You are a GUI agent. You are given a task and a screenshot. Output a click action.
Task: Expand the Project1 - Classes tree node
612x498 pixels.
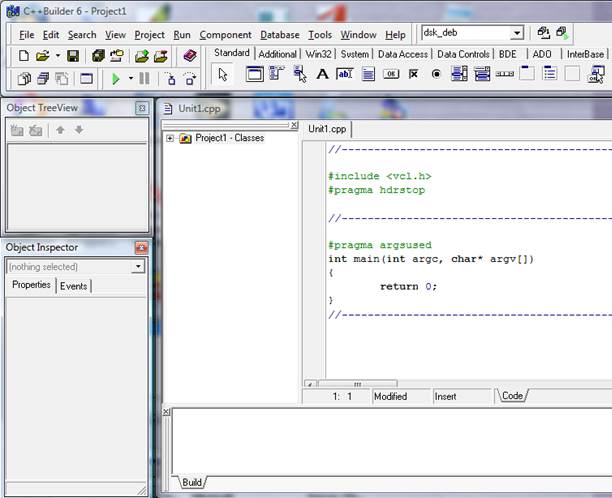[x=170, y=138]
